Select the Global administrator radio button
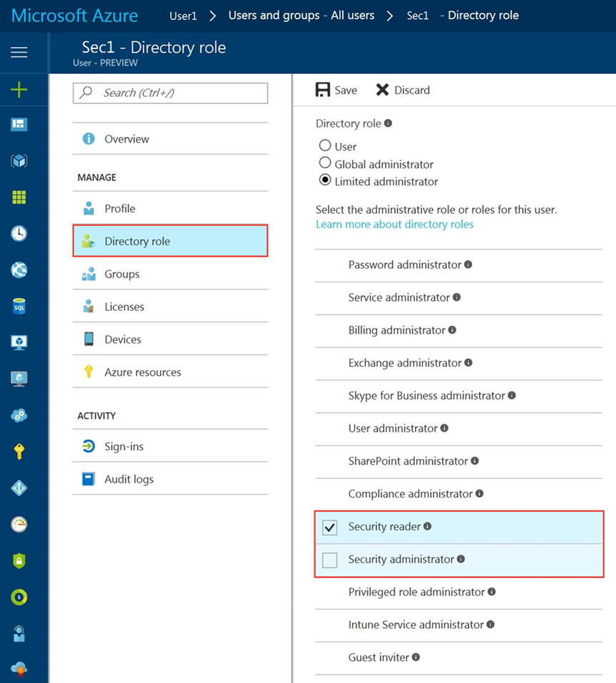The image size is (616, 683). point(325,163)
